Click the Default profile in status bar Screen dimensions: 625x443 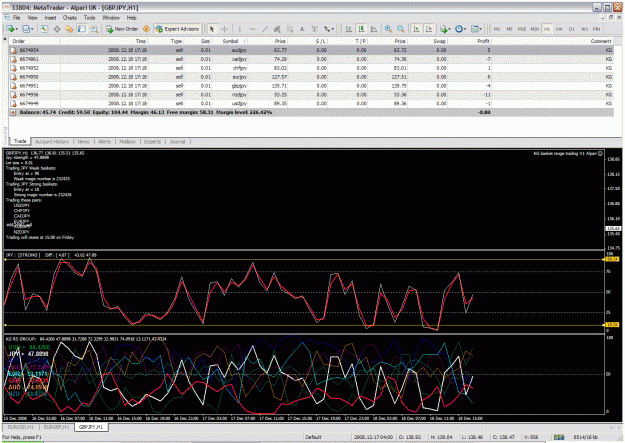[x=313, y=437]
